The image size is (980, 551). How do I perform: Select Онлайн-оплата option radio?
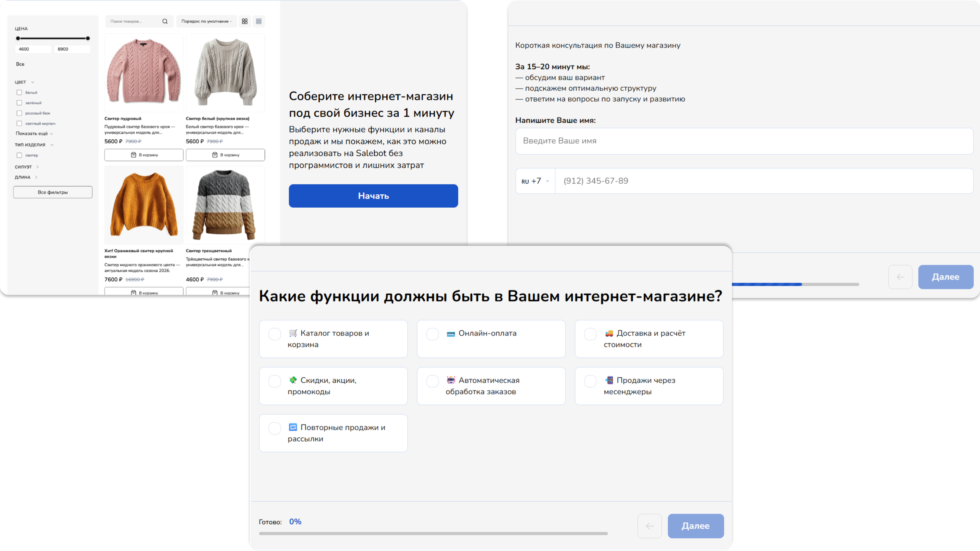pos(433,334)
